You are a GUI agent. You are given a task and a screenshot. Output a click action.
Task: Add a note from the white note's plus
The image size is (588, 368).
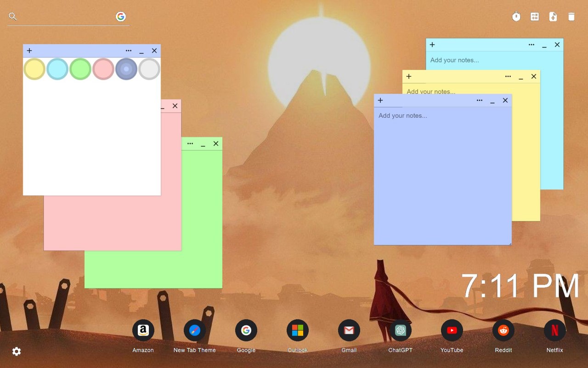[29, 51]
